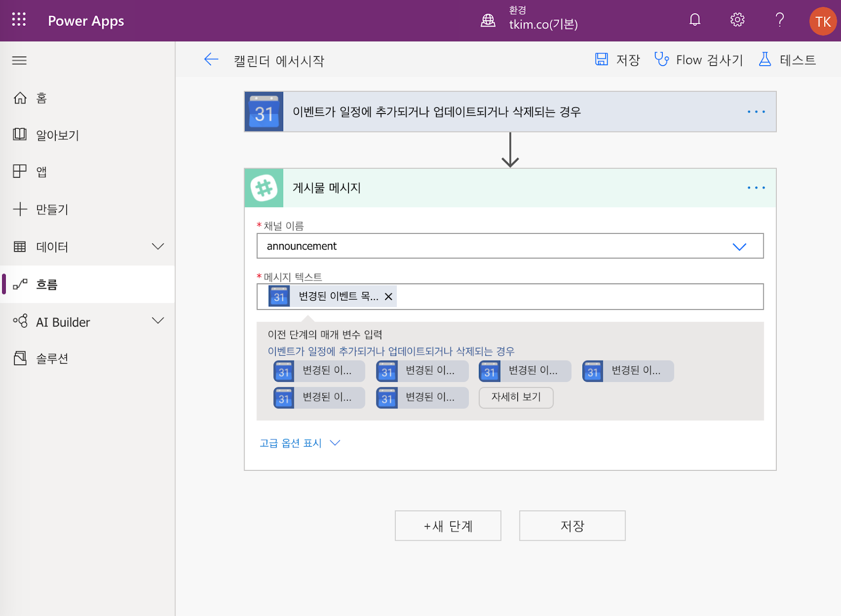
Task: Click the AI Builder icon
Action: (x=20, y=321)
